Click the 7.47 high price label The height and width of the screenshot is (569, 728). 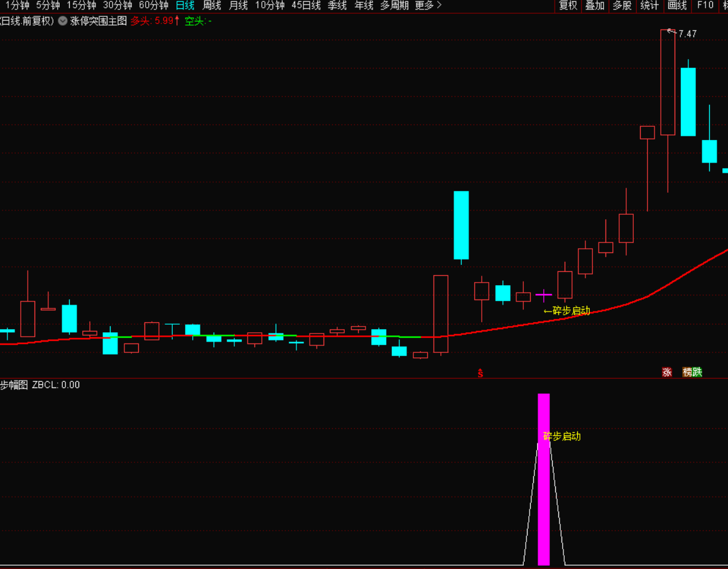[687, 34]
